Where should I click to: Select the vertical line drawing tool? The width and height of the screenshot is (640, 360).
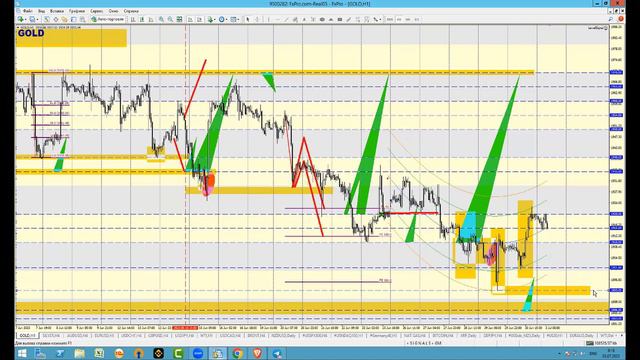click(x=269, y=19)
